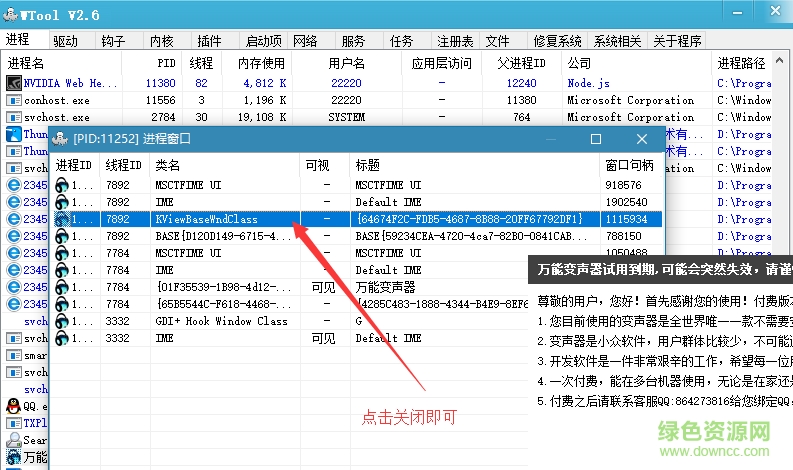Switch to the 修复系统 tab

(557, 41)
